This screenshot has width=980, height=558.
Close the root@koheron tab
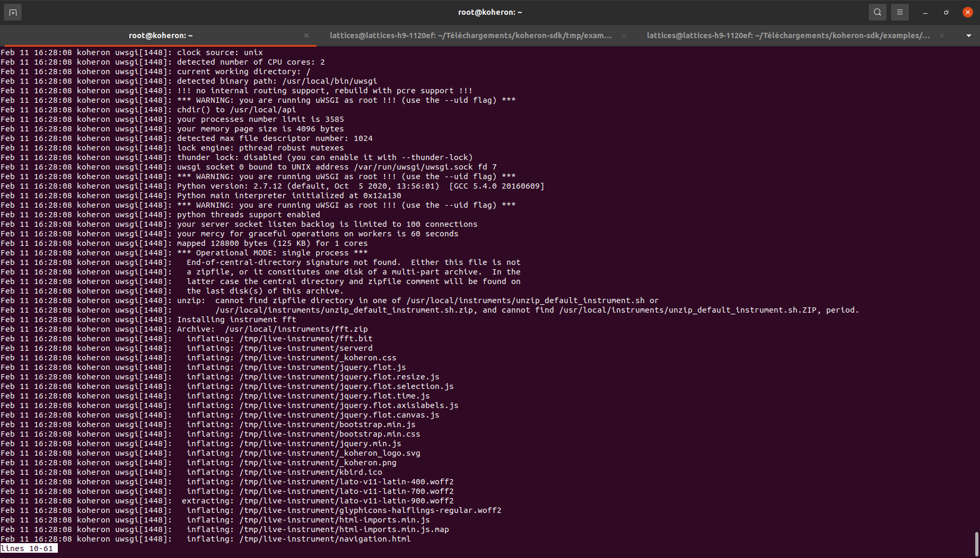307,36
